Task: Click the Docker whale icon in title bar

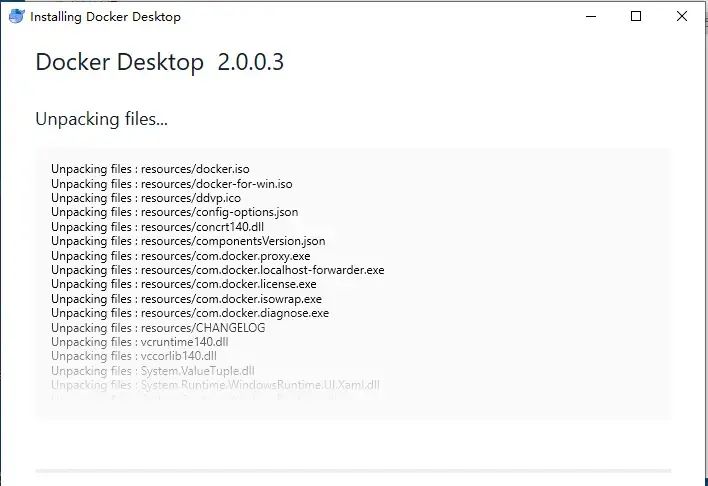Action: point(17,16)
